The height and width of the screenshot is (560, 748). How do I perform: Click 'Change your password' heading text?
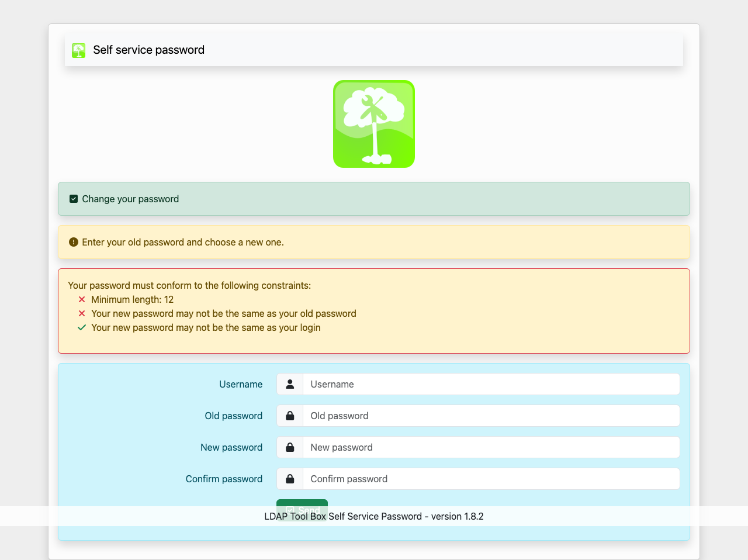click(130, 199)
